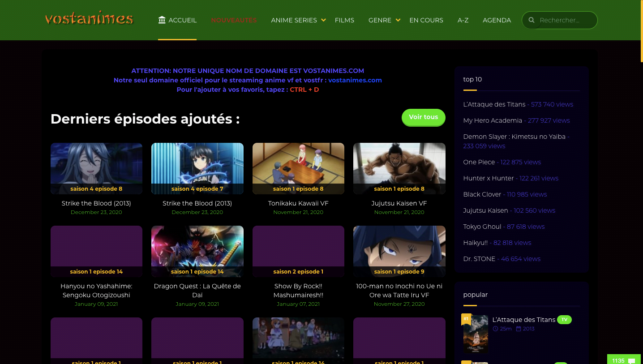Click the #1 rank badge on popular poster
Viewport: 643px width, 364px height.
coord(466,319)
